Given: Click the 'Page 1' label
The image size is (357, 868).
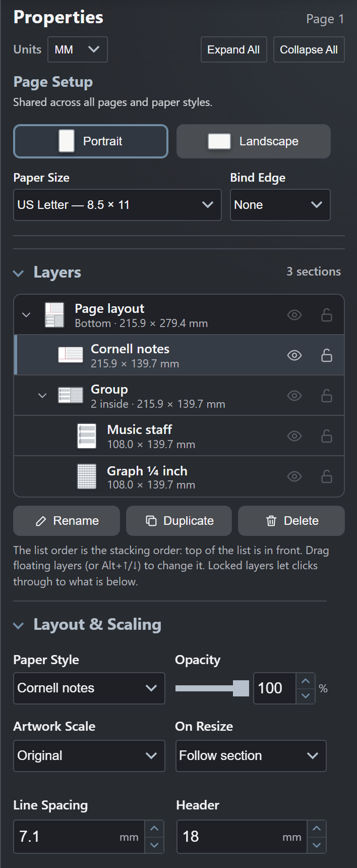Looking at the screenshot, I should click(325, 19).
